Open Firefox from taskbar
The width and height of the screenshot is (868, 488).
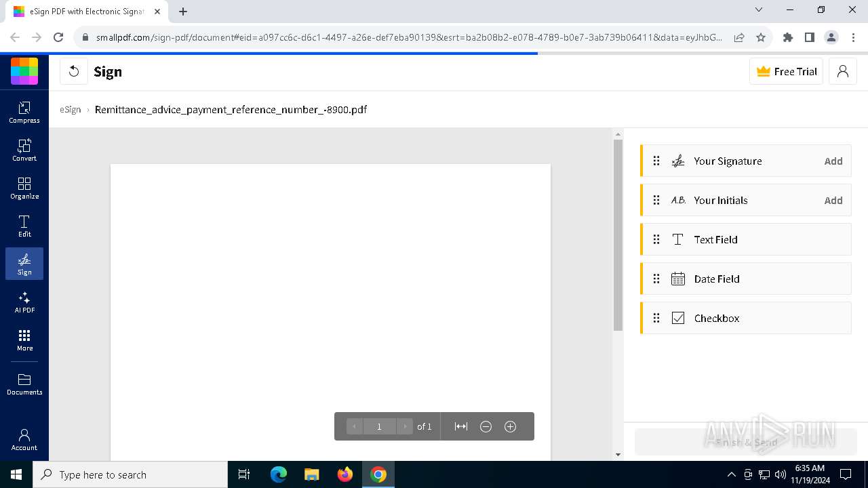345,474
